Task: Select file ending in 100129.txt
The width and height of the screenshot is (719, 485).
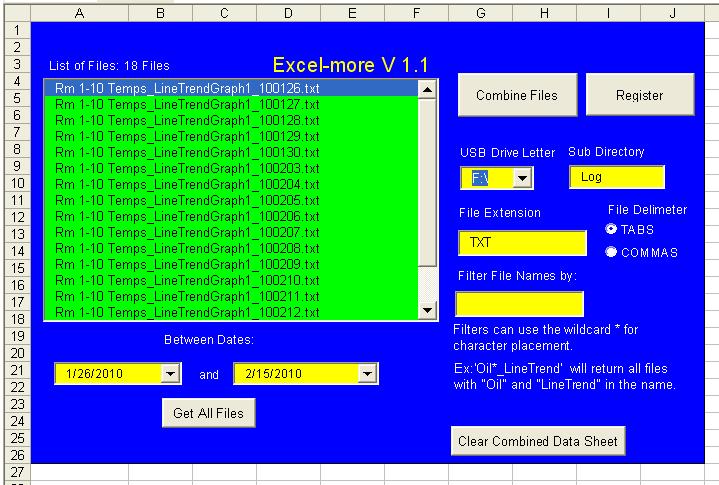Action: click(x=231, y=137)
